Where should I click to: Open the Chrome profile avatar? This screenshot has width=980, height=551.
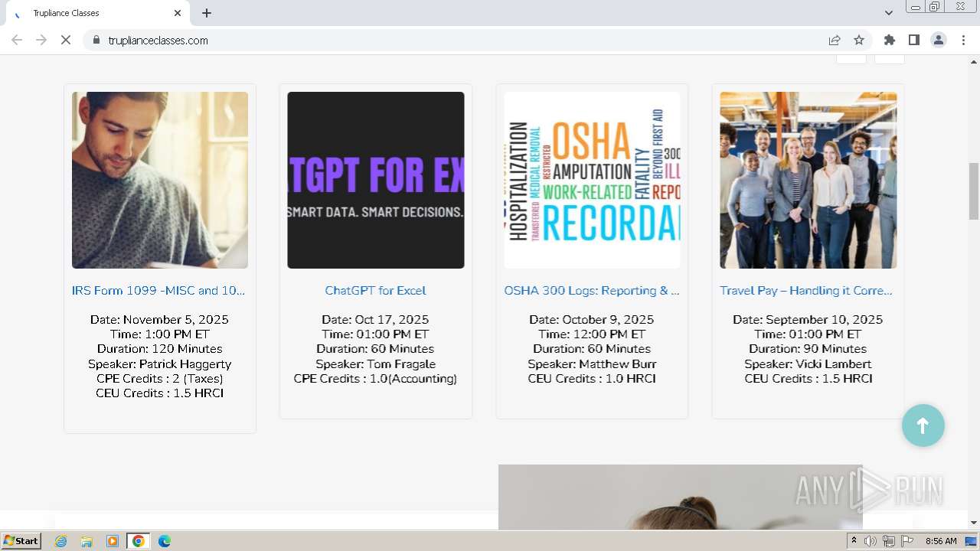939,40
